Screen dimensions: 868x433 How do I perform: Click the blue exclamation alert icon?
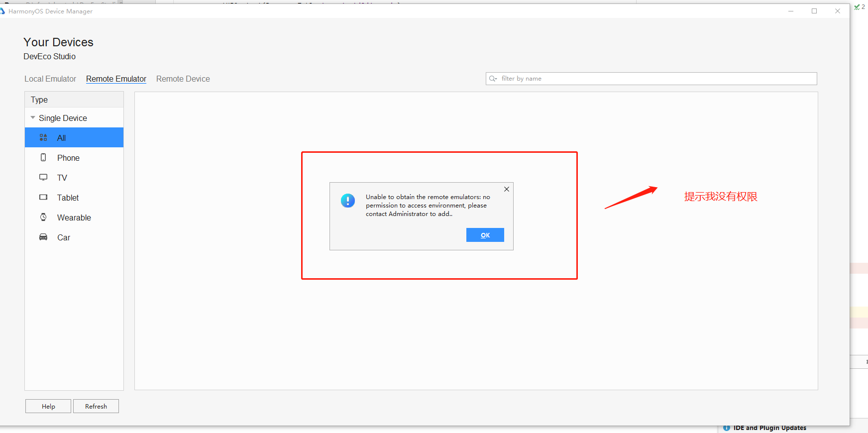pyautogui.click(x=348, y=201)
